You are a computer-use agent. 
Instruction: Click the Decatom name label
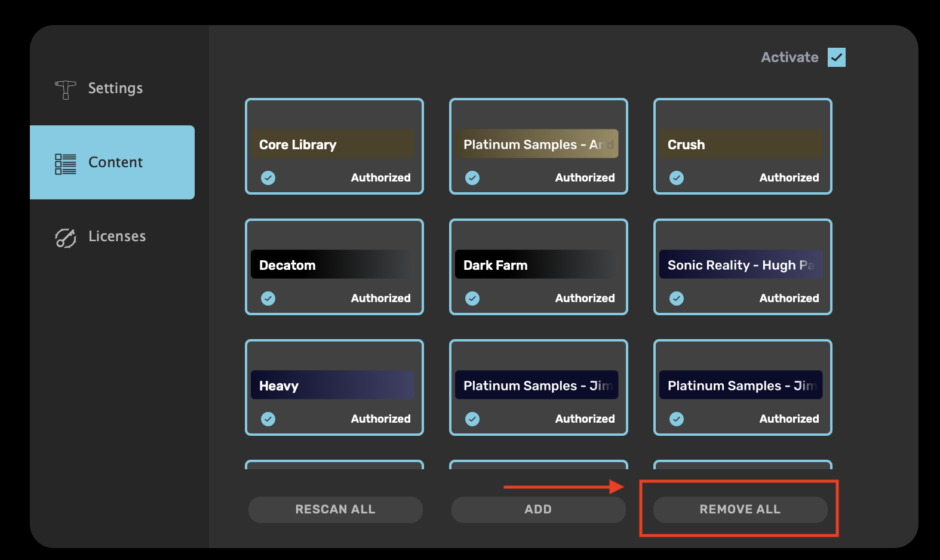[287, 265]
